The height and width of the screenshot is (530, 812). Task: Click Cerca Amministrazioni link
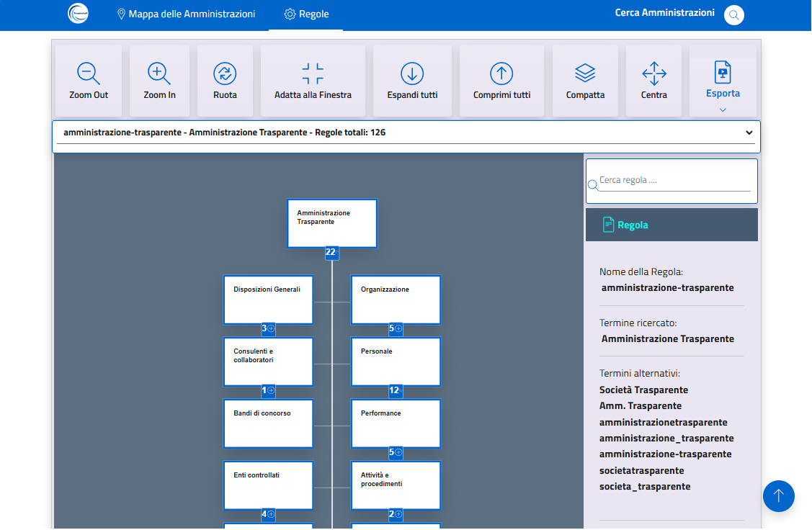pyautogui.click(x=664, y=13)
